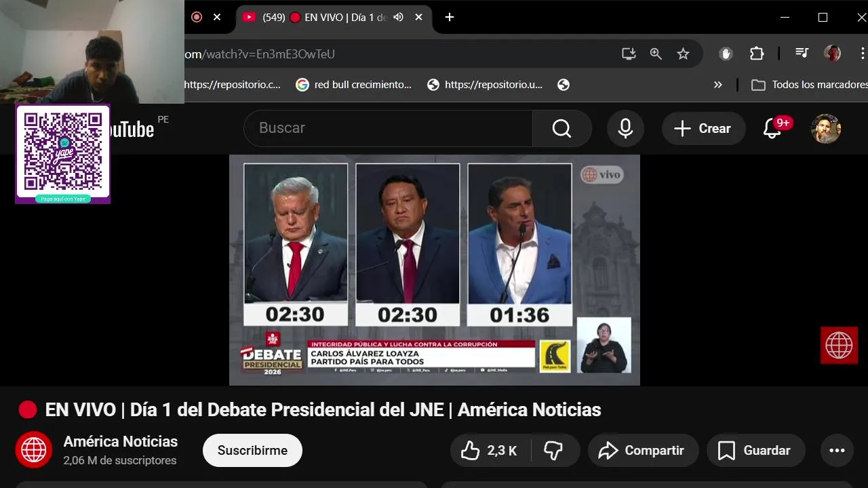Open the Crear button

tap(703, 128)
